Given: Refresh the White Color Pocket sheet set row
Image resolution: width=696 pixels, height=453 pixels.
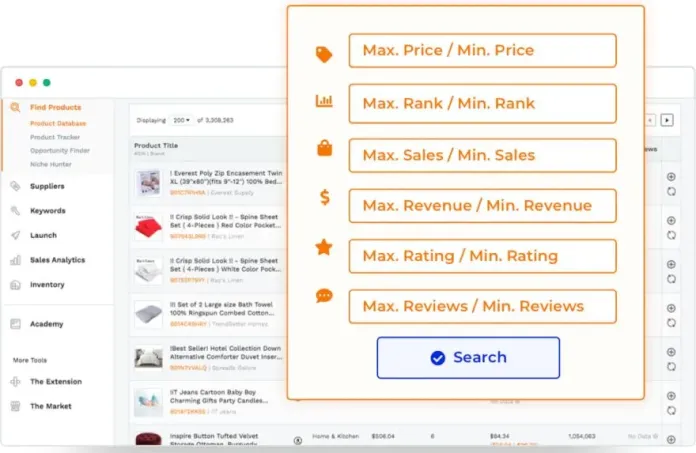Looking at the screenshot, I should [671, 279].
